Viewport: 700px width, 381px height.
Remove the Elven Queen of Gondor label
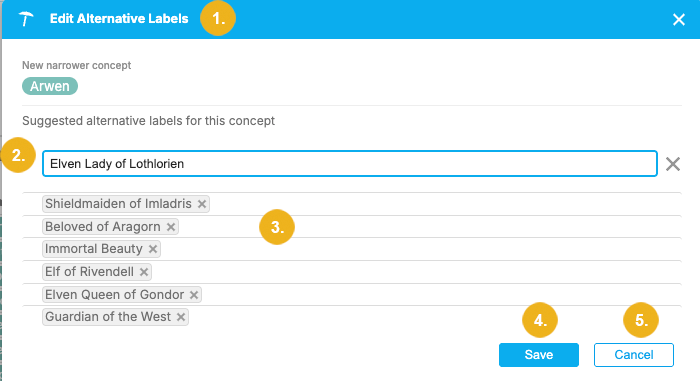(x=194, y=295)
